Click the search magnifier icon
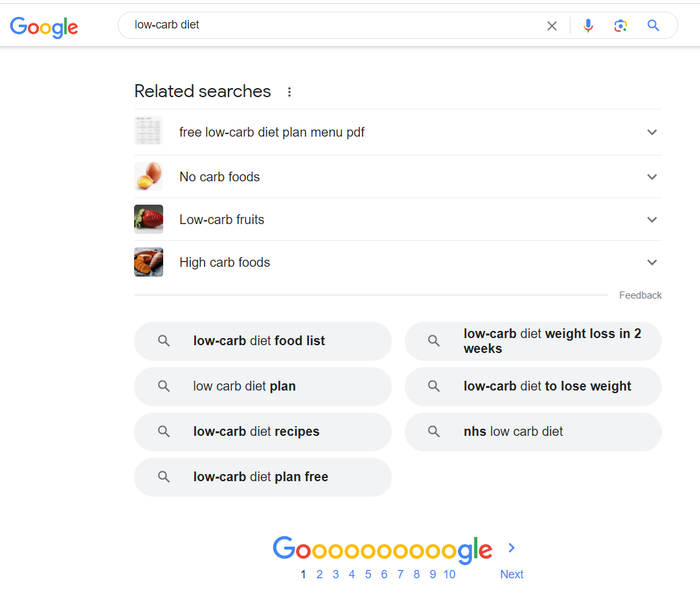700x601 pixels. point(653,25)
